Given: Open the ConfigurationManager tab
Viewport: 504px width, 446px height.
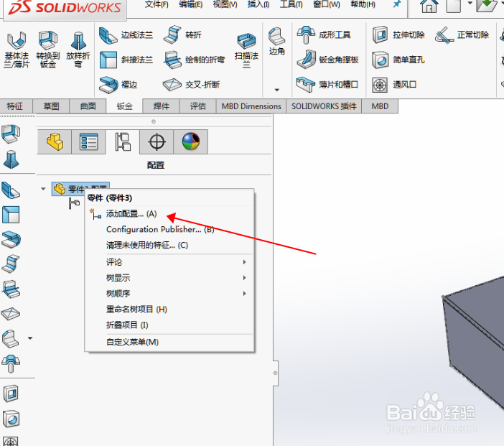Looking at the screenshot, I should point(123,141).
